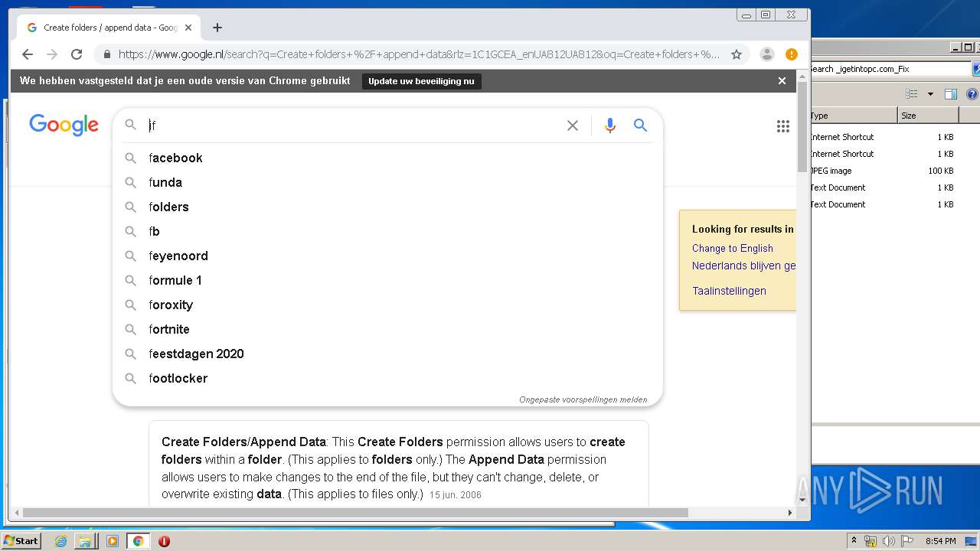
Task: Select JPEG image row in Explorer
Action: pos(884,171)
